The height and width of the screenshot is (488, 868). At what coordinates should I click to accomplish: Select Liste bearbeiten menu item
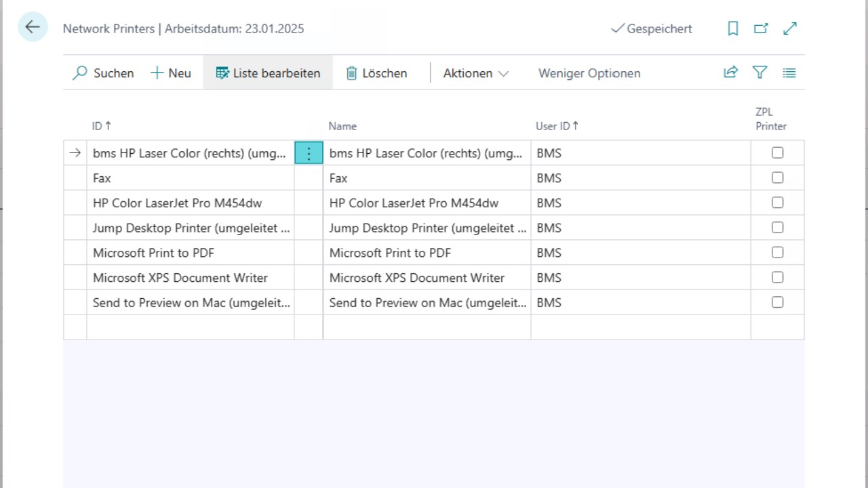268,73
